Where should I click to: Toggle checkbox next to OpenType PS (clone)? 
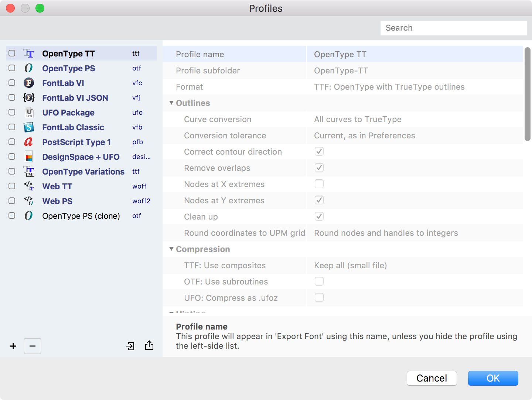12,215
